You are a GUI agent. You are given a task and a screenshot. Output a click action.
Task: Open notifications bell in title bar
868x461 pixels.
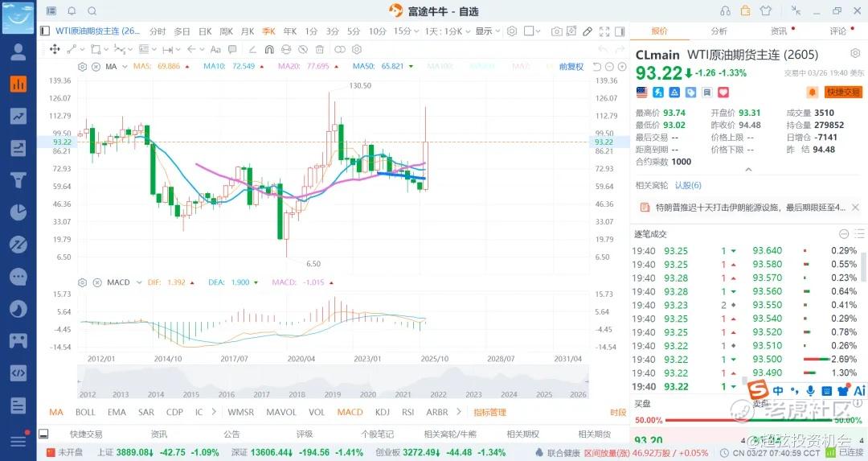tap(72, 10)
